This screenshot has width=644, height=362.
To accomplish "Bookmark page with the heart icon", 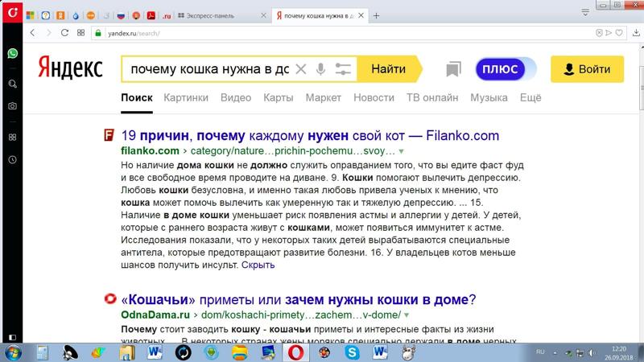I will [619, 33].
